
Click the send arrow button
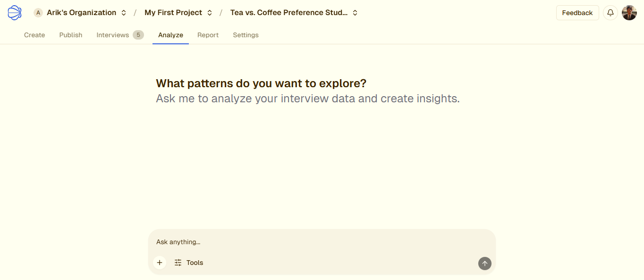[484, 264]
